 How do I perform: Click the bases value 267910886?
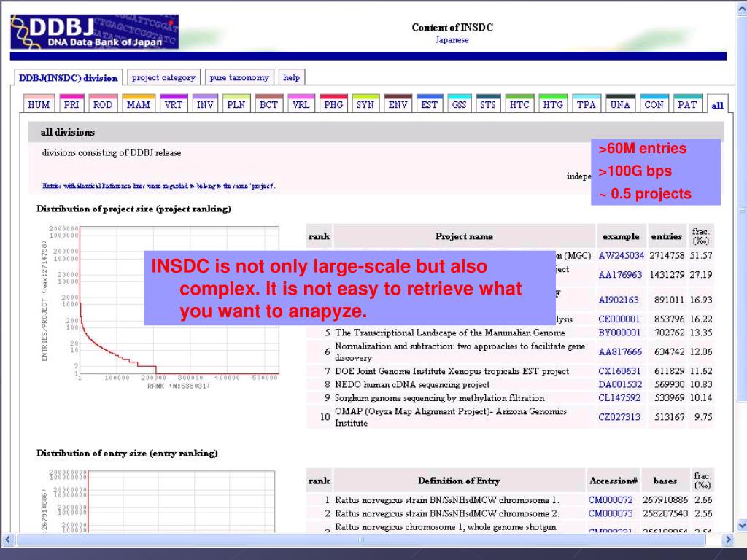(x=665, y=500)
